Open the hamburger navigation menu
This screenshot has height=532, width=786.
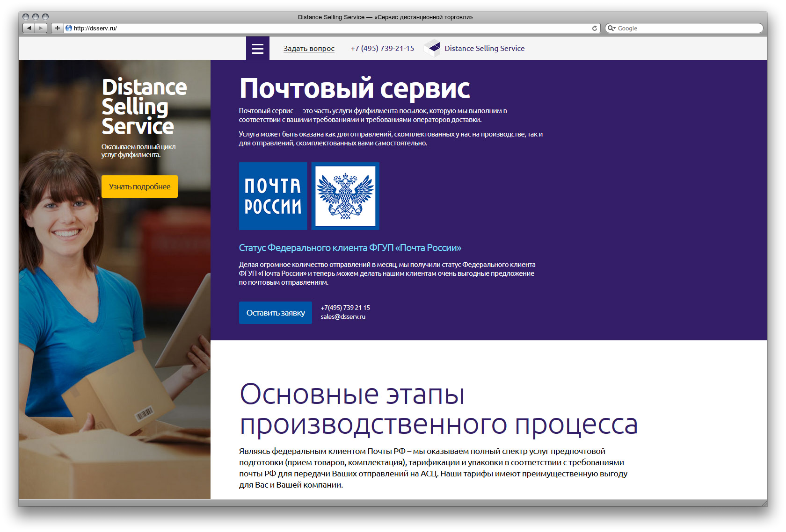coord(257,48)
